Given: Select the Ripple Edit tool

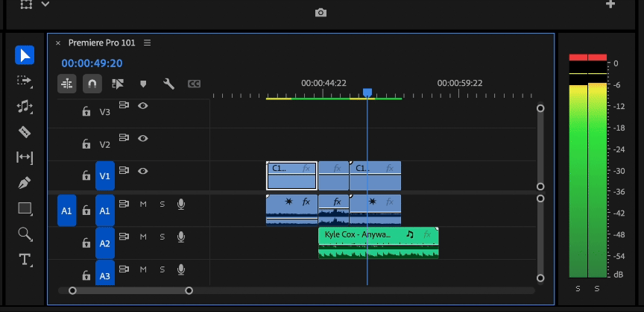Looking at the screenshot, I should pyautogui.click(x=25, y=107).
